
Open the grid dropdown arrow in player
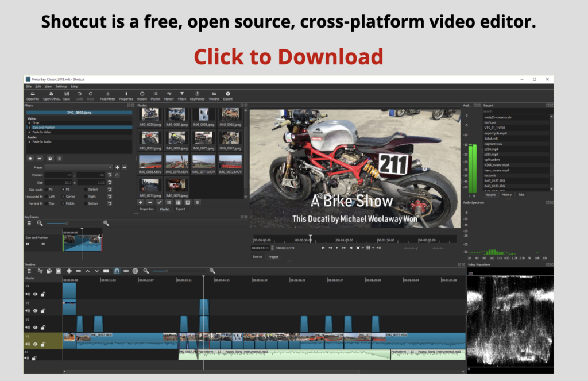click(373, 248)
